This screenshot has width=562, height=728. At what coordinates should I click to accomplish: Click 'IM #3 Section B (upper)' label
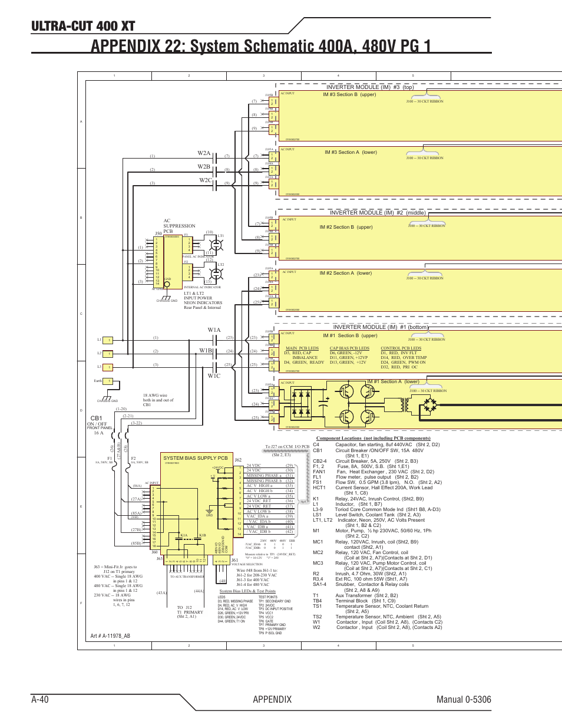[349, 94]
